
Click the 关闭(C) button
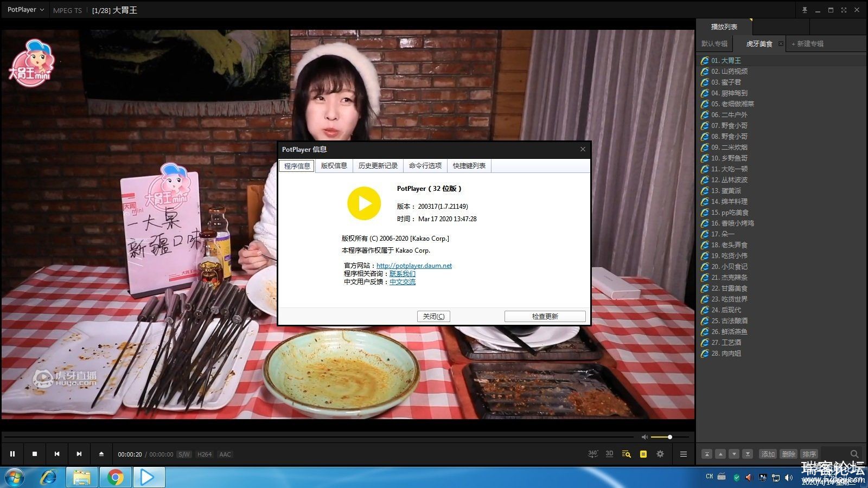[433, 316]
